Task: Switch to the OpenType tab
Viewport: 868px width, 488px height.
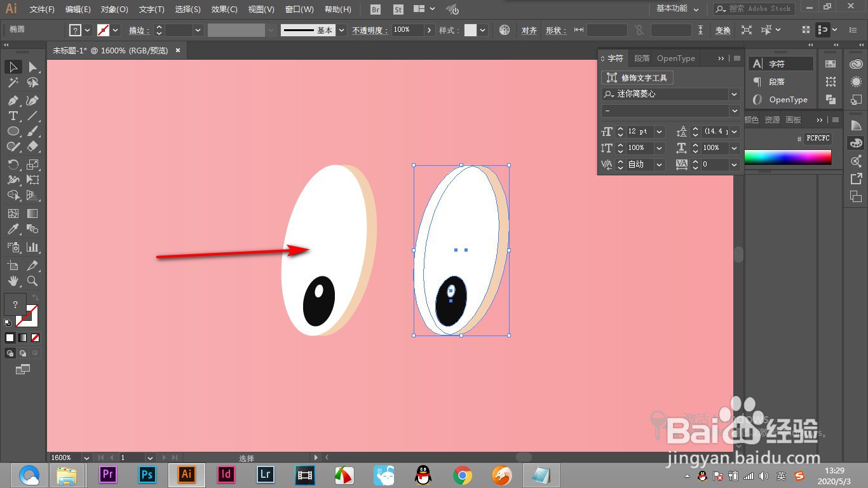Action: pyautogui.click(x=676, y=58)
